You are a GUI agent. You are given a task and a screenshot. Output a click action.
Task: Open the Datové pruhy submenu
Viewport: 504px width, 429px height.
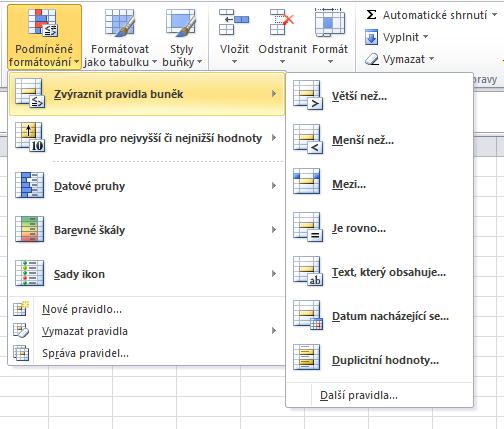click(x=147, y=186)
